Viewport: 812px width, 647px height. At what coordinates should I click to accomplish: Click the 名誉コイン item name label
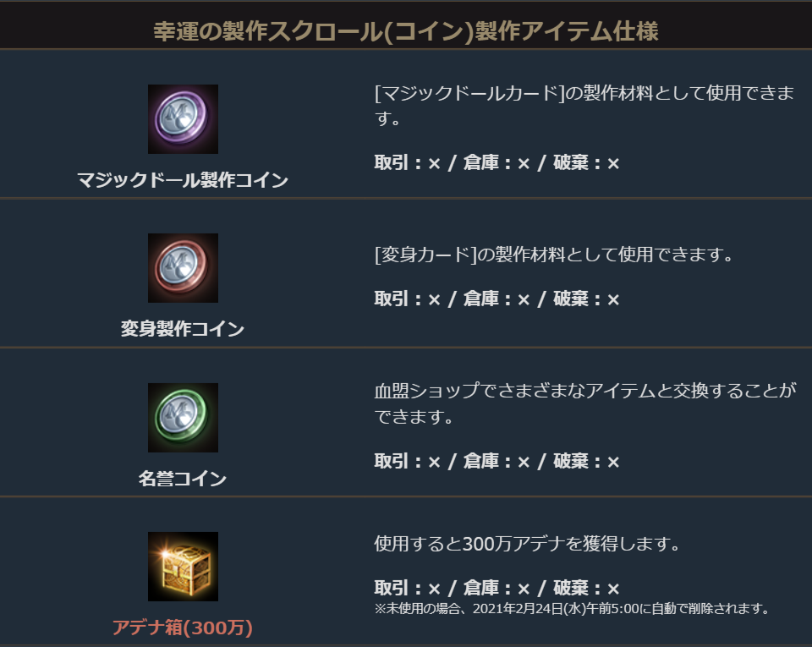click(x=183, y=479)
